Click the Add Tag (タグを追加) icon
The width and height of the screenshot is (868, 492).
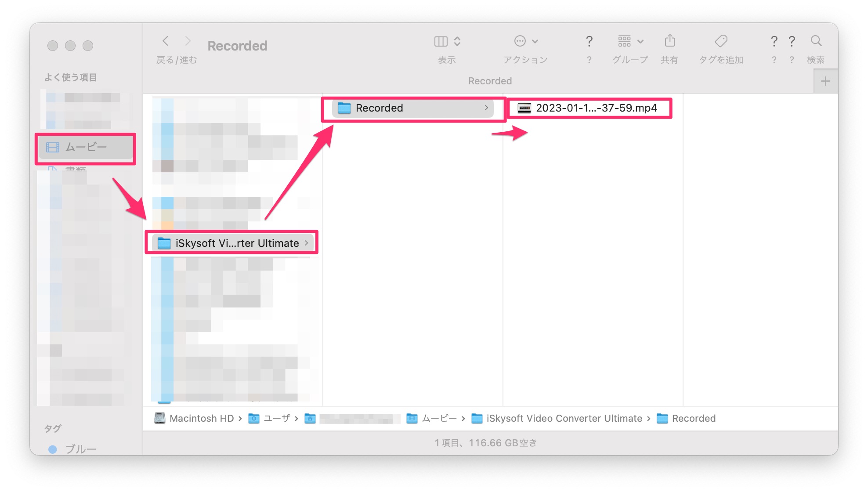tap(721, 41)
